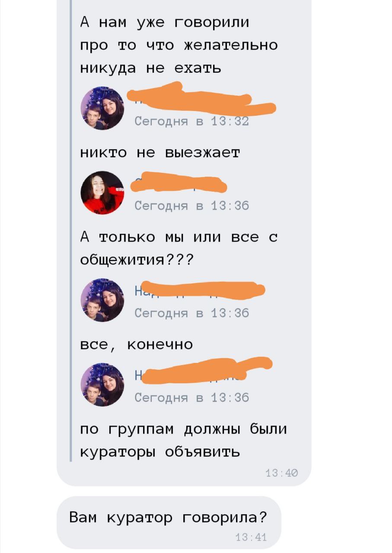
Task: Tap the "Вам куратор говорила?" message bubble
Action: [x=169, y=522]
